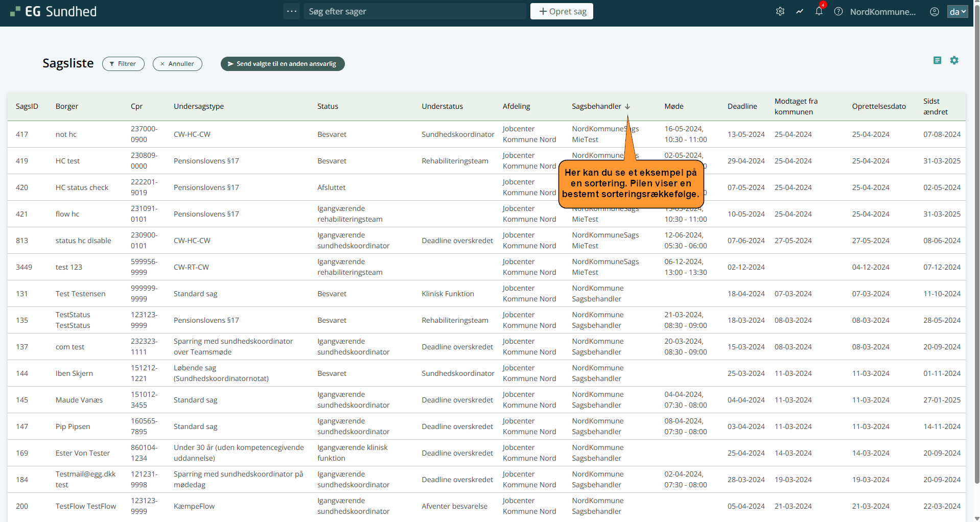Open the three-dot menu beside search
The height and width of the screenshot is (522, 980).
pos(292,11)
